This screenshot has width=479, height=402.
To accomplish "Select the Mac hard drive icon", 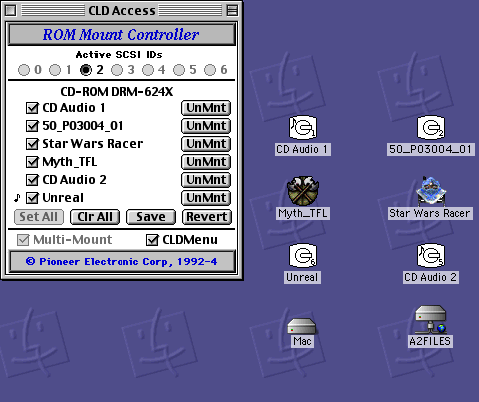I will pos(302,326).
